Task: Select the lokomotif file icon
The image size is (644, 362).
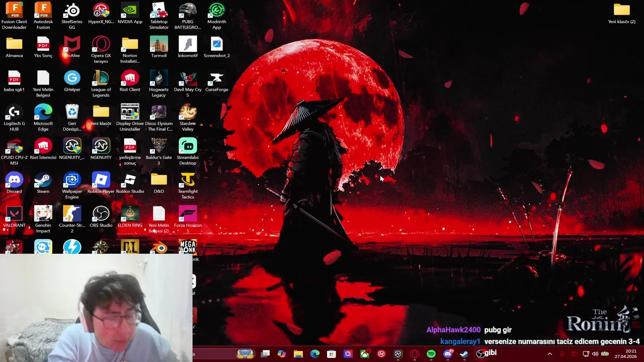Action: pyautogui.click(x=188, y=47)
